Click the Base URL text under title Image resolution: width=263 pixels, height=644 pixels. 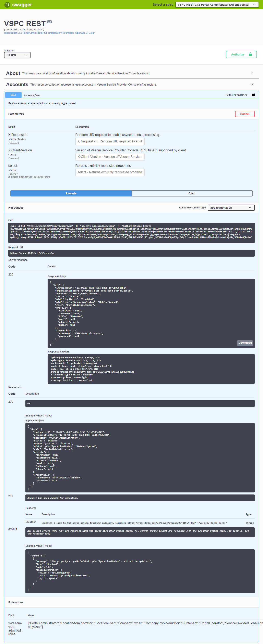click(24, 29)
